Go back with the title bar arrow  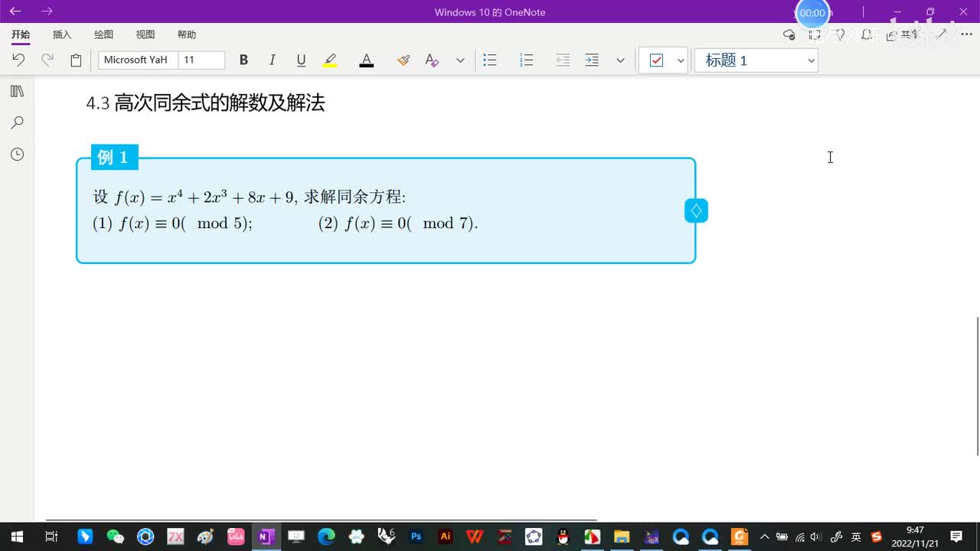click(x=15, y=11)
